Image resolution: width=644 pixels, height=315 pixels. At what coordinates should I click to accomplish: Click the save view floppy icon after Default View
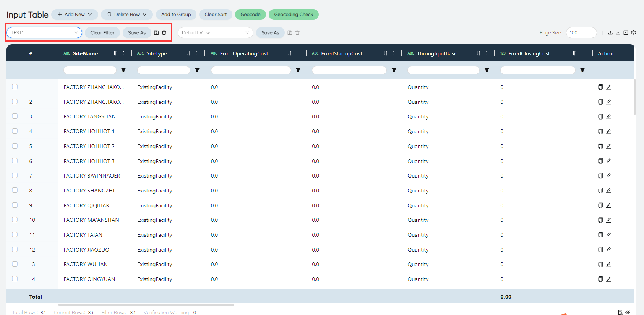[290, 33]
